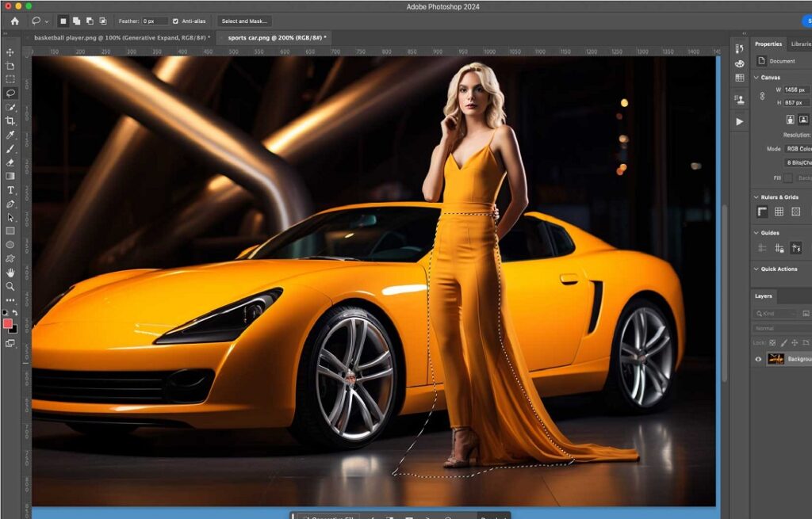Select the Crop tool
The image size is (812, 519).
[x=10, y=120]
